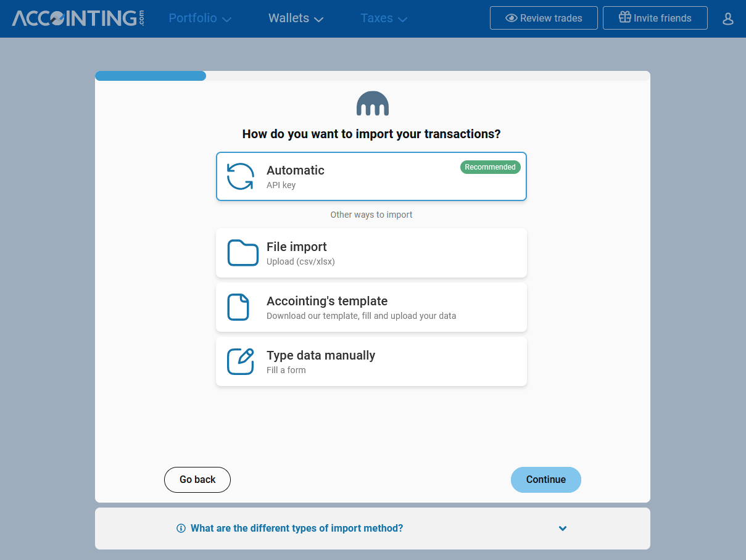Screen dimensions: 746x560
Task: Open the Taxes menu
Action: pos(384,19)
